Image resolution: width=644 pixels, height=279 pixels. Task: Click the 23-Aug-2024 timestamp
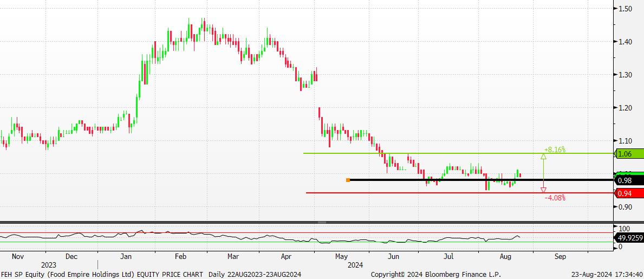click(608, 275)
